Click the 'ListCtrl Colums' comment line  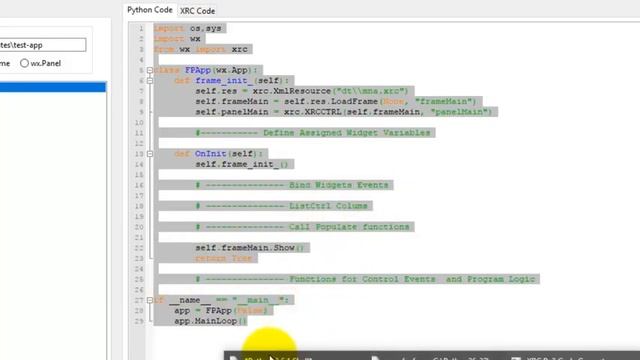pyautogui.click(x=282, y=206)
